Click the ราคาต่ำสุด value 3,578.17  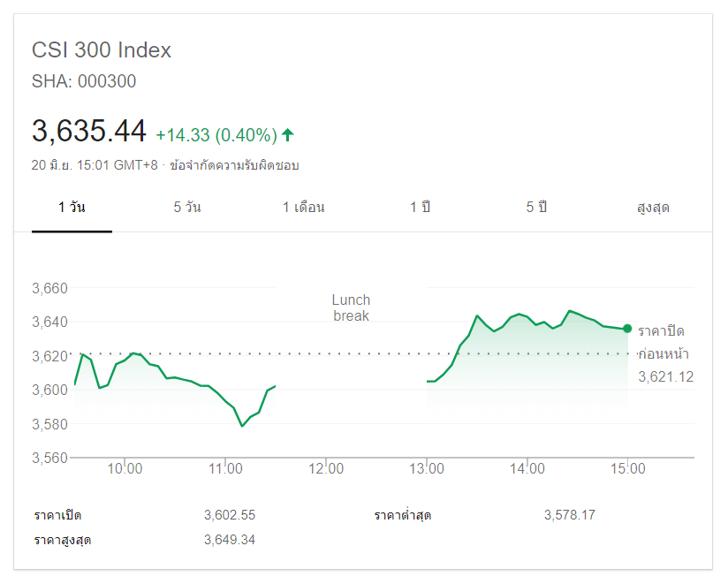coord(570,515)
